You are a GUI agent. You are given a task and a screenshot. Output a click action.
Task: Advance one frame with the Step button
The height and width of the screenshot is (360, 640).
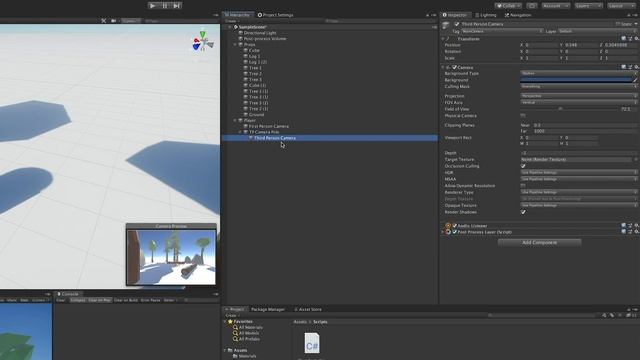click(177, 6)
